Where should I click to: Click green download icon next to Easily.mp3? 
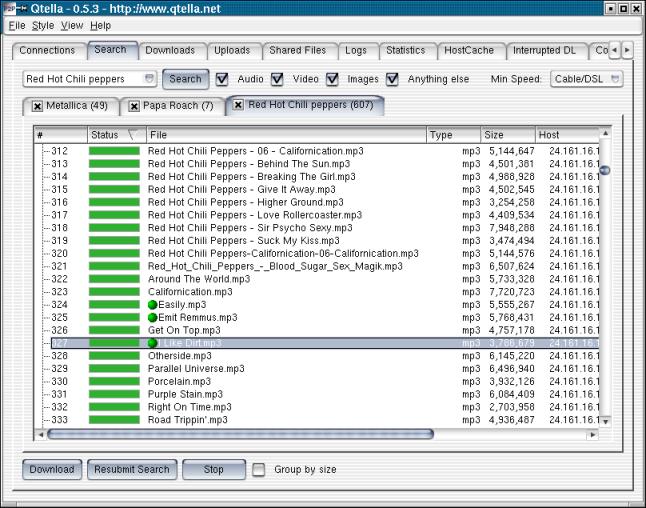click(153, 305)
